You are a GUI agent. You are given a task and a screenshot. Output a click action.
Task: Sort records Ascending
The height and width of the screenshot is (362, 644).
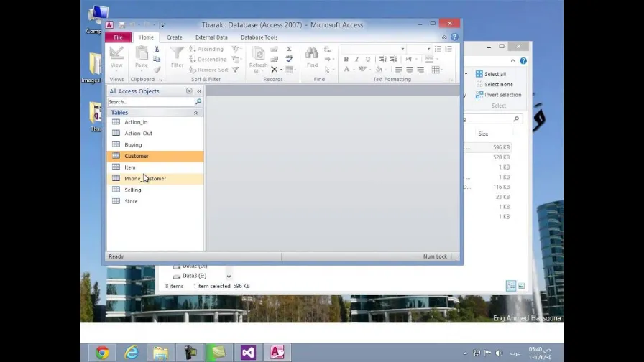click(x=206, y=49)
